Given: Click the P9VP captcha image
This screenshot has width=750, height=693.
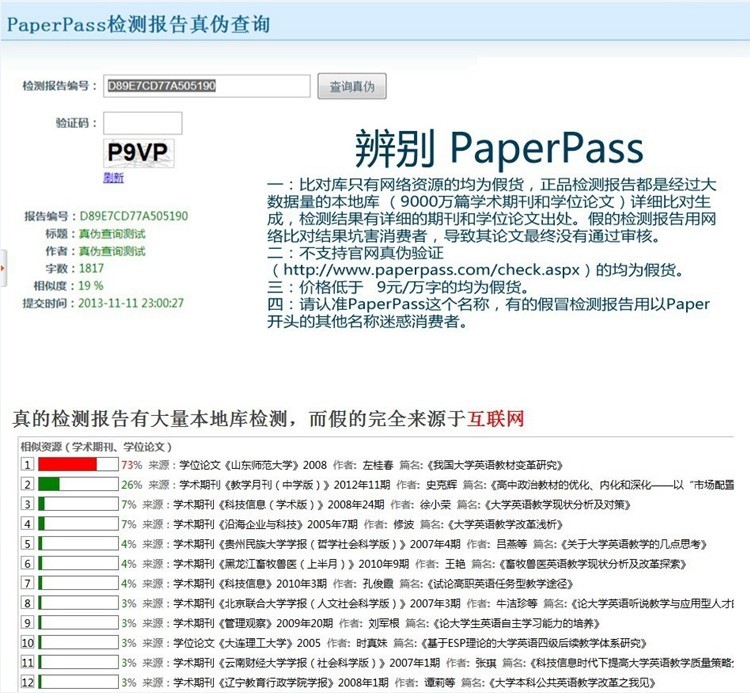Looking at the screenshot, I should tap(137, 151).
